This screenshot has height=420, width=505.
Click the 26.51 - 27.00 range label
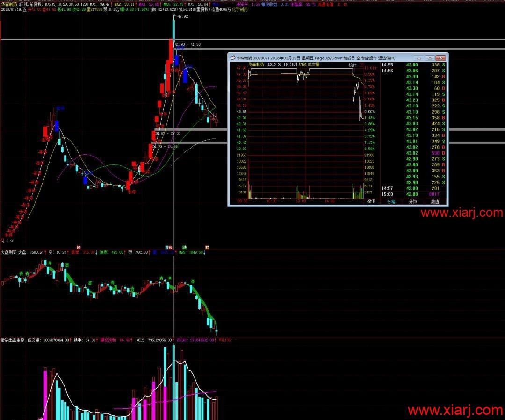coord(167,133)
